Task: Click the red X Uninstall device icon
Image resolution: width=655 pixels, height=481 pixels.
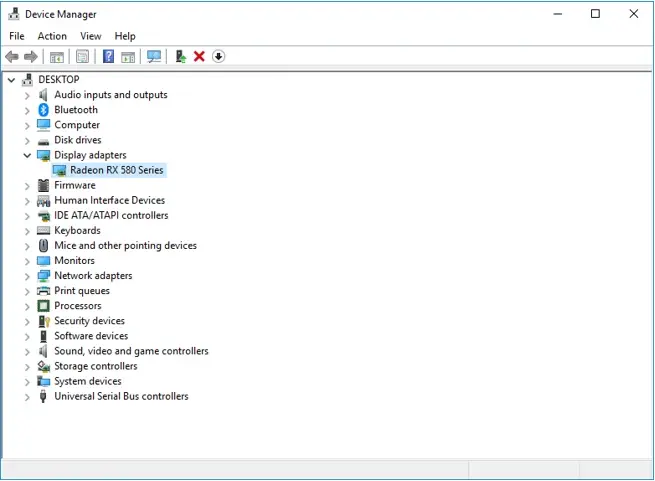Action: pyautogui.click(x=199, y=56)
